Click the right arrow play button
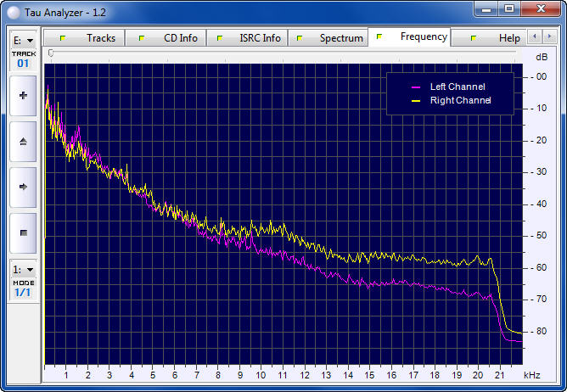This screenshot has height=392, width=567. pyautogui.click(x=23, y=187)
